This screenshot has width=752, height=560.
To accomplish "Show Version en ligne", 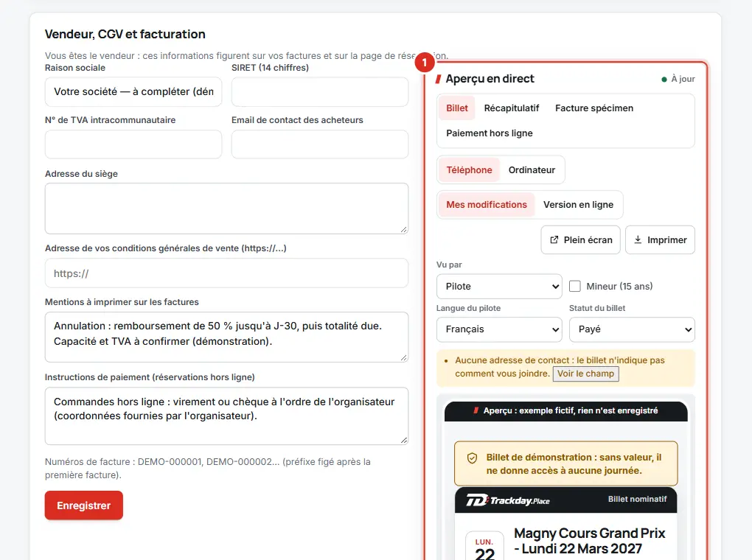I will tap(578, 204).
